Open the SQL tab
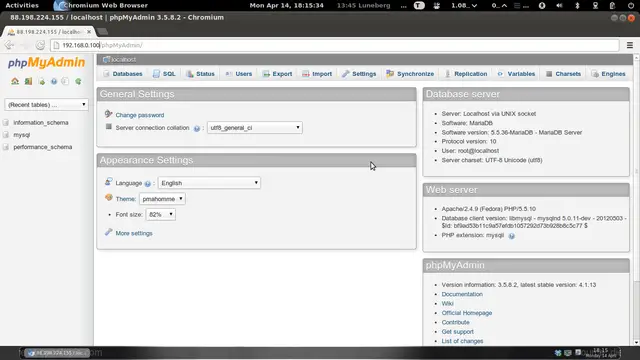Viewport: 640px width, 360px height. coord(164,74)
